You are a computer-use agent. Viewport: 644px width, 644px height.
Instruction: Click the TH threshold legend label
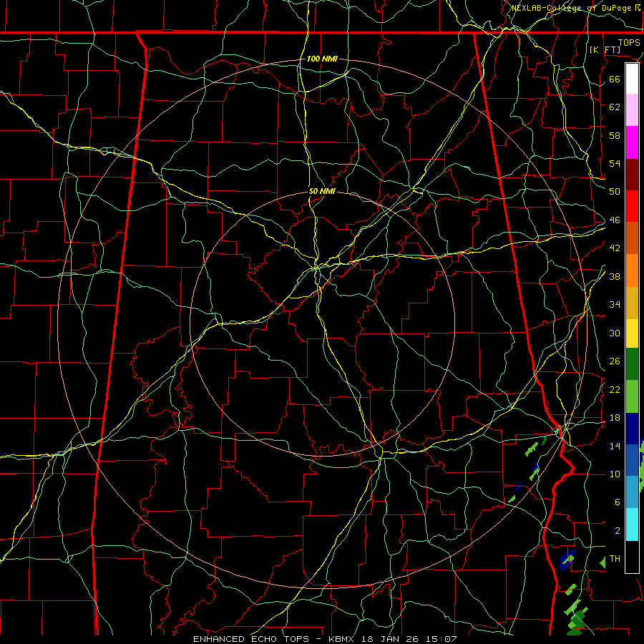[x=615, y=559]
